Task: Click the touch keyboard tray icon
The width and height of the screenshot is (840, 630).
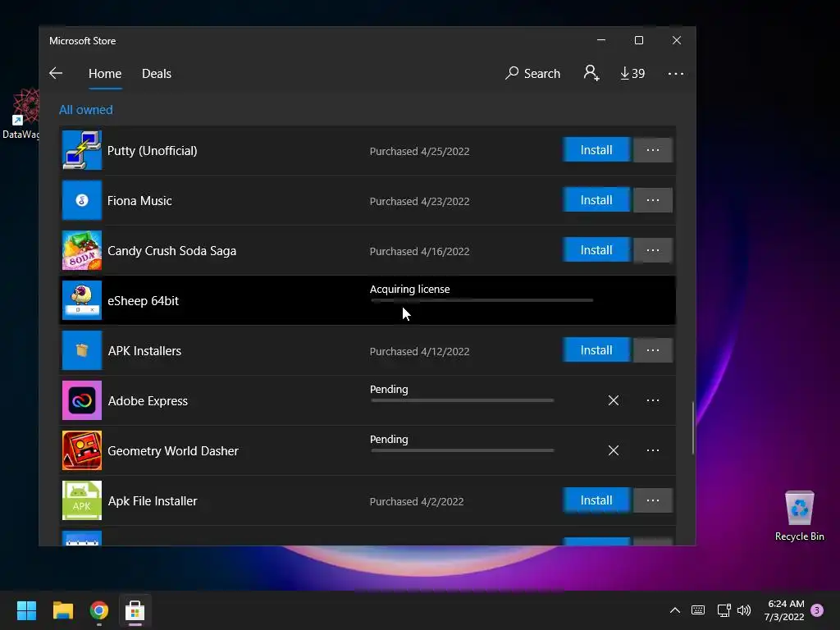Action: 698,610
